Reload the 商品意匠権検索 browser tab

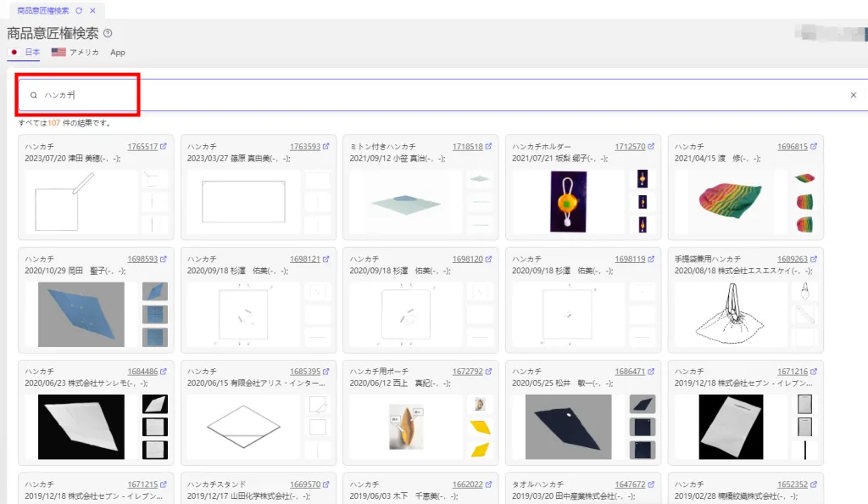[79, 10]
